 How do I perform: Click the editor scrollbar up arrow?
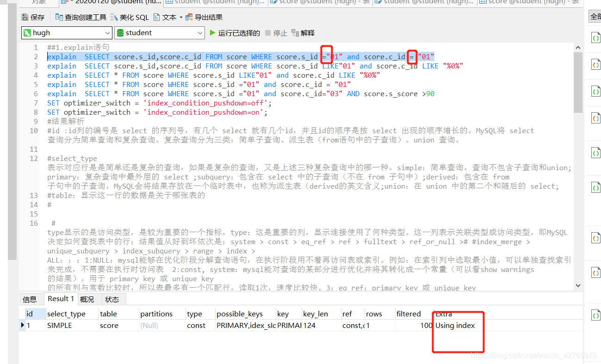(x=578, y=47)
